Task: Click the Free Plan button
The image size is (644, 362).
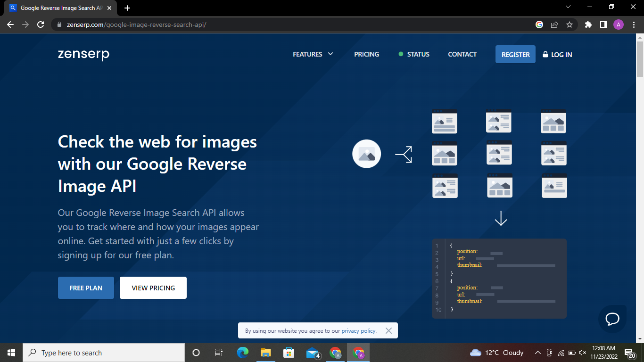Action: [86, 288]
